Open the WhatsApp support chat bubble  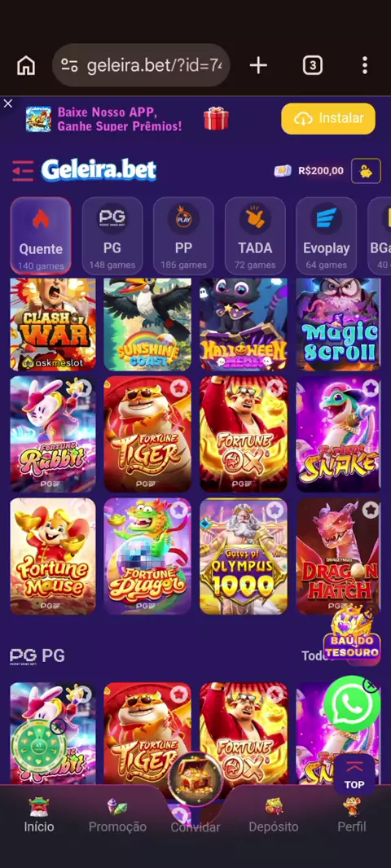pos(352,704)
